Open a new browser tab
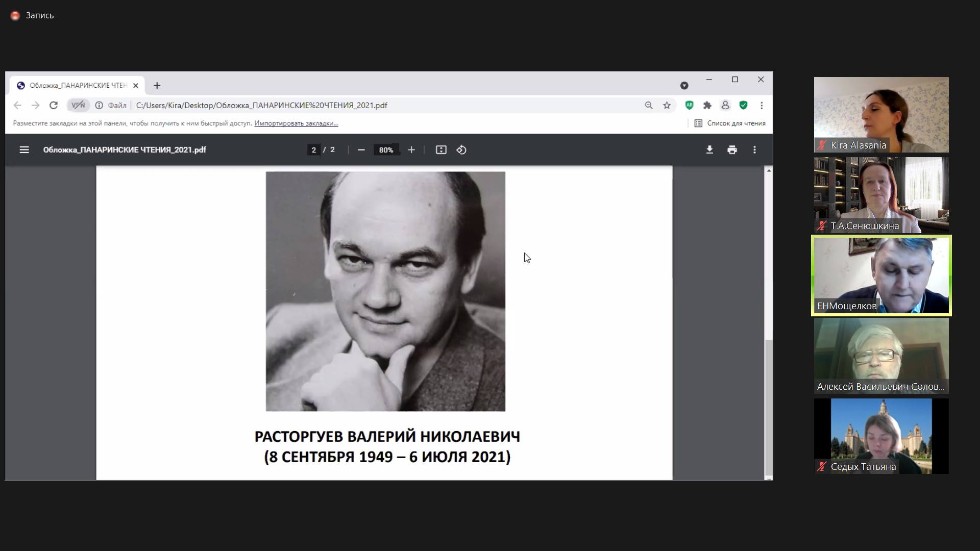The image size is (980, 551). (157, 86)
